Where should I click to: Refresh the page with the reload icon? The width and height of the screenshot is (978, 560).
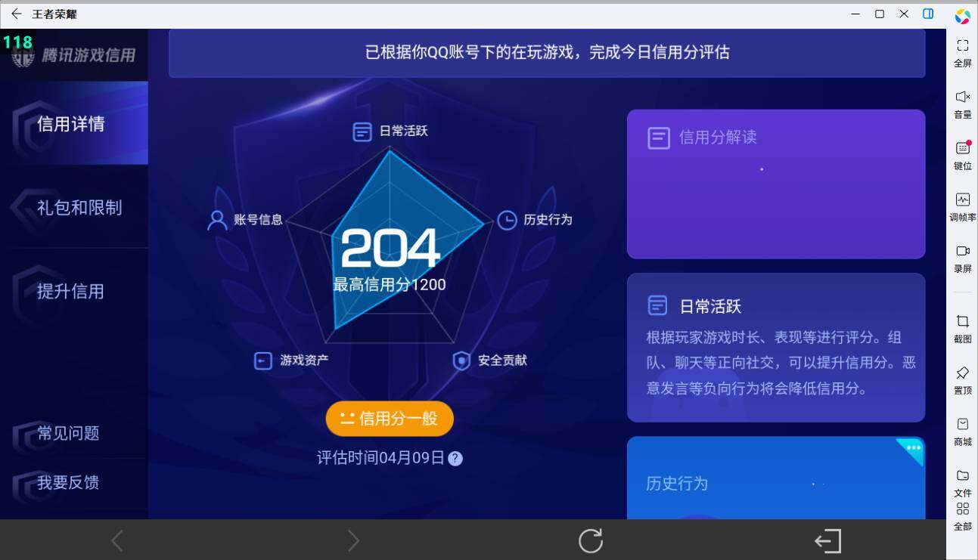pos(590,540)
